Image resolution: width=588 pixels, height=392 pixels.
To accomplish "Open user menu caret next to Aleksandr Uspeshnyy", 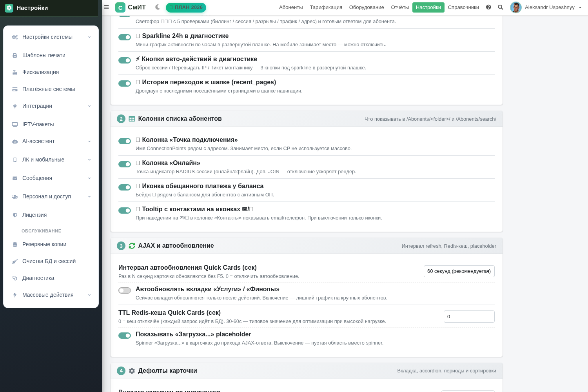I will [580, 7].
